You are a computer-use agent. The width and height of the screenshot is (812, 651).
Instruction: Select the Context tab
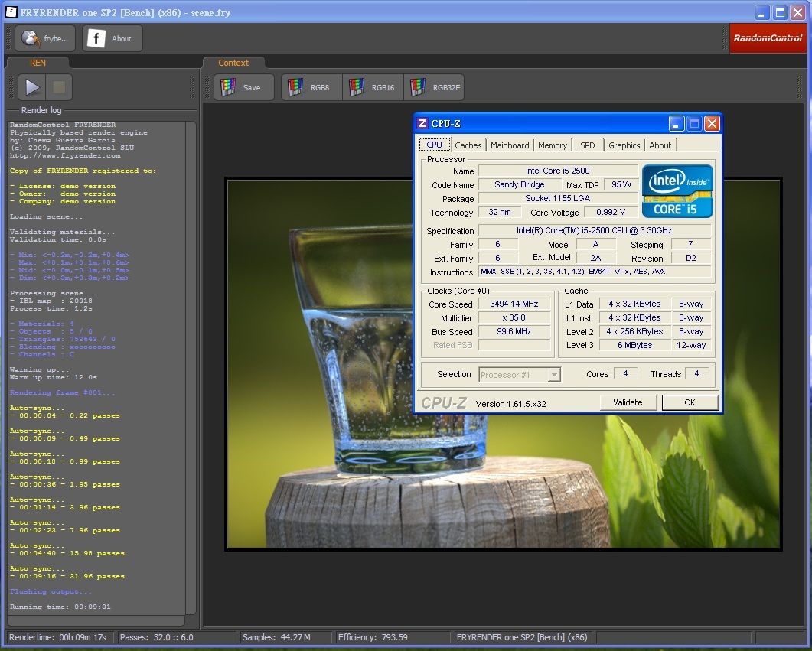pyautogui.click(x=233, y=63)
